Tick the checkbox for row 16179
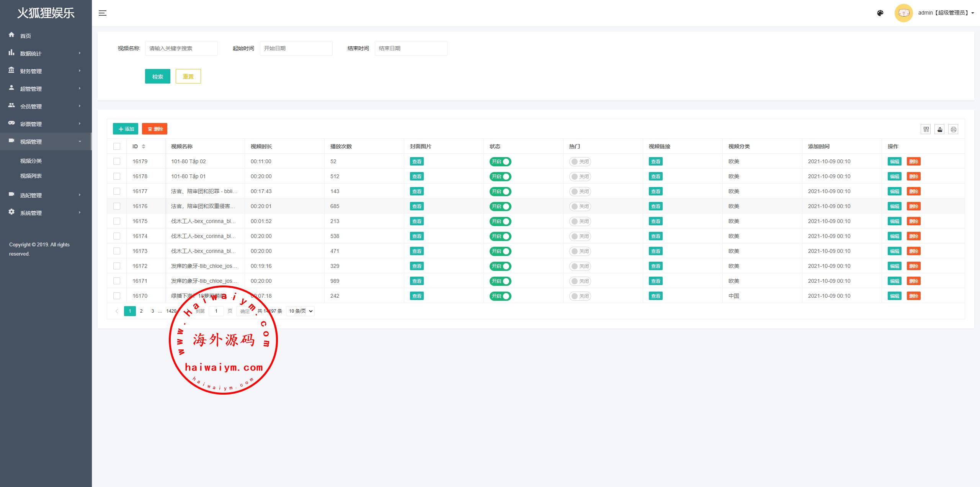 point(117,161)
